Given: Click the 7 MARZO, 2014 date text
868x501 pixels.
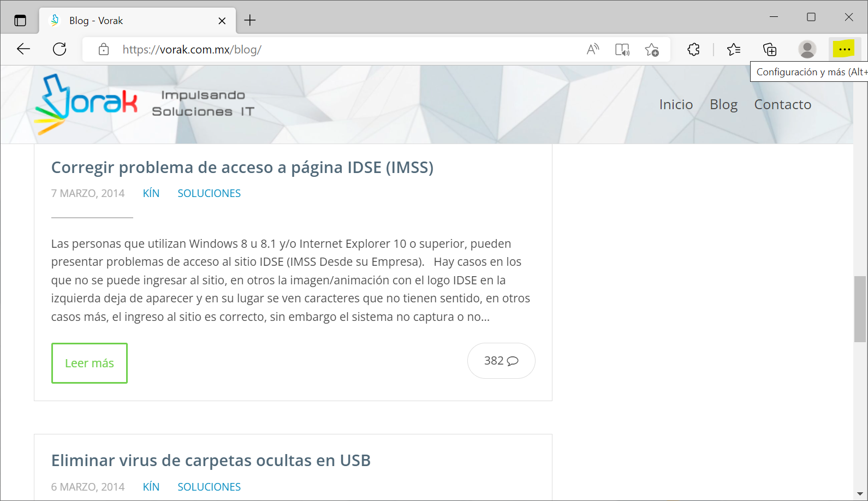Looking at the screenshot, I should 88,193.
